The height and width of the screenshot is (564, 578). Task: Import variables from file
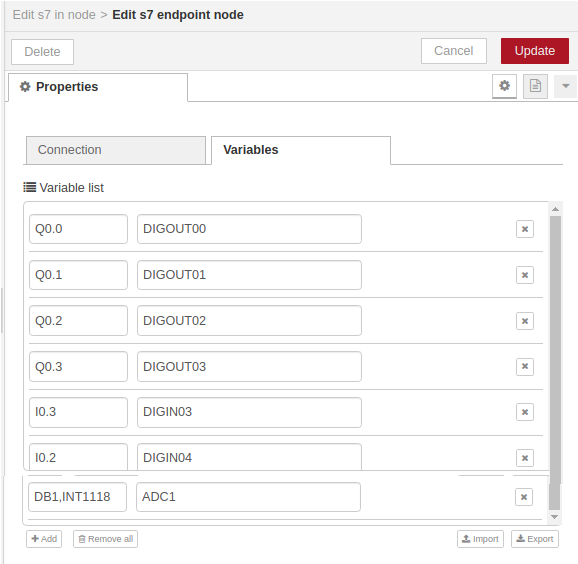coord(480,539)
